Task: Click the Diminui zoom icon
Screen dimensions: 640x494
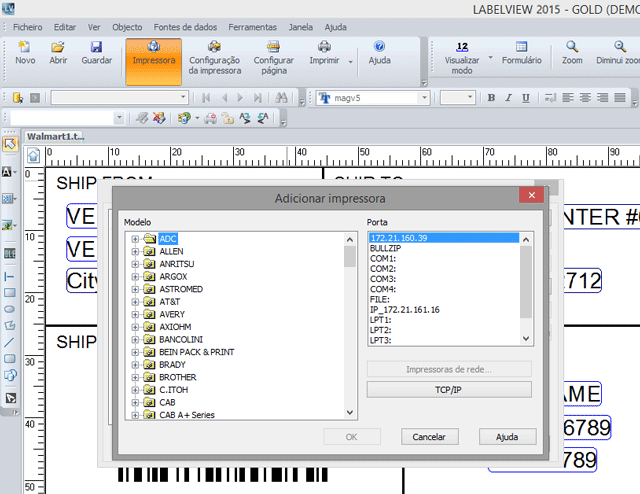Action: coord(620,47)
